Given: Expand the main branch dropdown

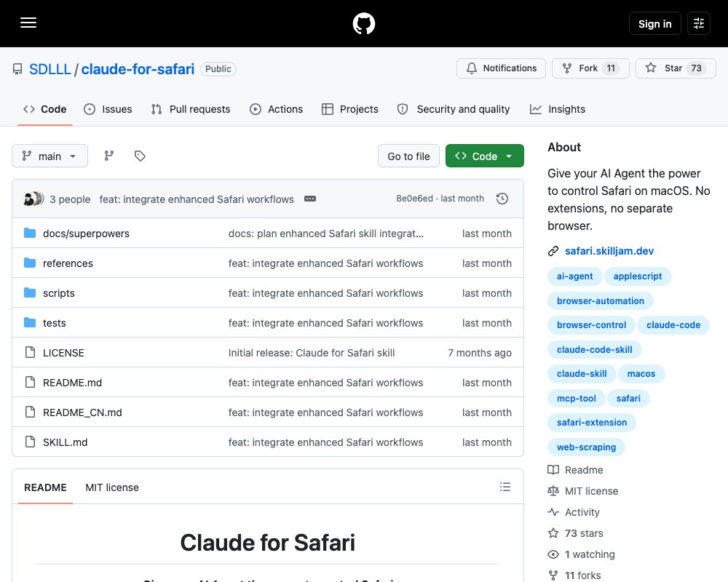Looking at the screenshot, I should click(50, 156).
